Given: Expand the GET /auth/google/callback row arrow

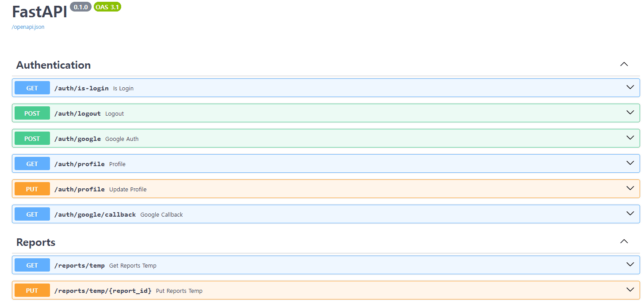Looking at the screenshot, I should [630, 214].
